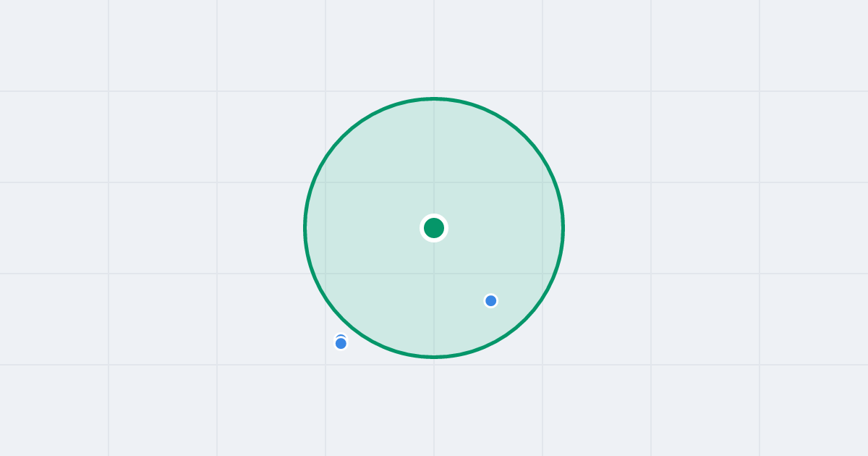
Task: Select the topmost blue point outside the circle
Action: click(x=341, y=338)
